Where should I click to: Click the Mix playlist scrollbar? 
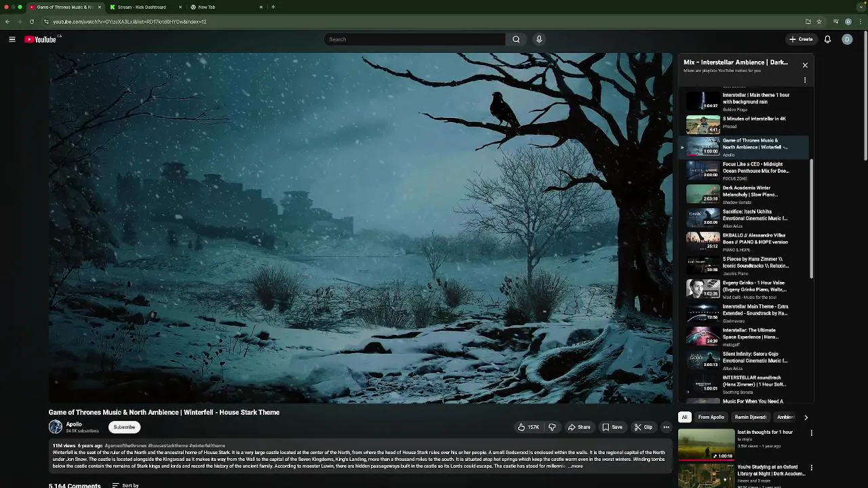[x=812, y=218]
